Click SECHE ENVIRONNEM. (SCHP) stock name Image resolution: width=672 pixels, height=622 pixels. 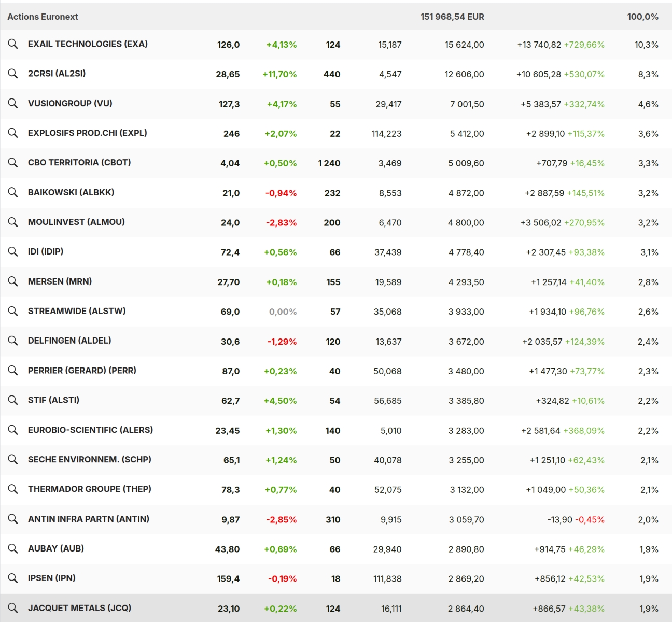89,459
